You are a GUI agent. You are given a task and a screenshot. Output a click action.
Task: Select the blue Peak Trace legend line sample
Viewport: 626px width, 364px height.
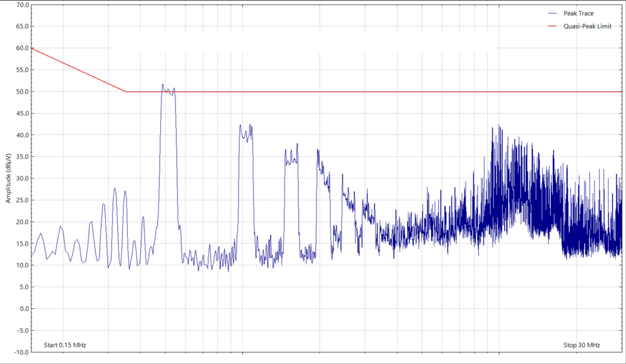552,13
